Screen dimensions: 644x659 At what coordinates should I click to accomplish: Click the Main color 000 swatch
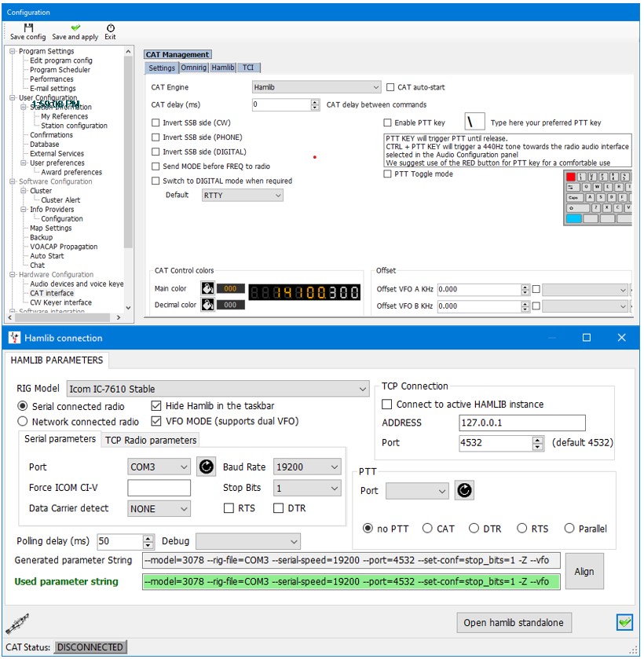pyautogui.click(x=230, y=289)
